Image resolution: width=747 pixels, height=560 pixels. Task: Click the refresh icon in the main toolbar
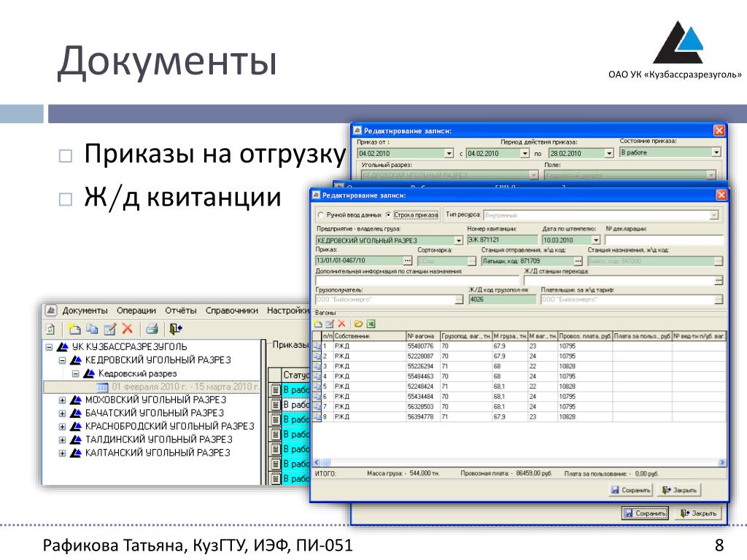[x=50, y=329]
